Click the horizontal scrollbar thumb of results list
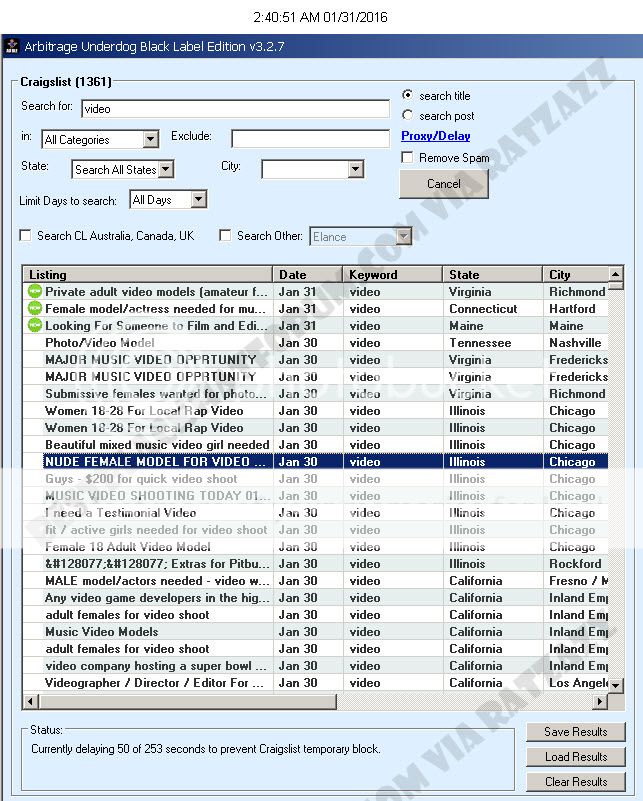Screen dimensions: 643x801 tap(188, 701)
